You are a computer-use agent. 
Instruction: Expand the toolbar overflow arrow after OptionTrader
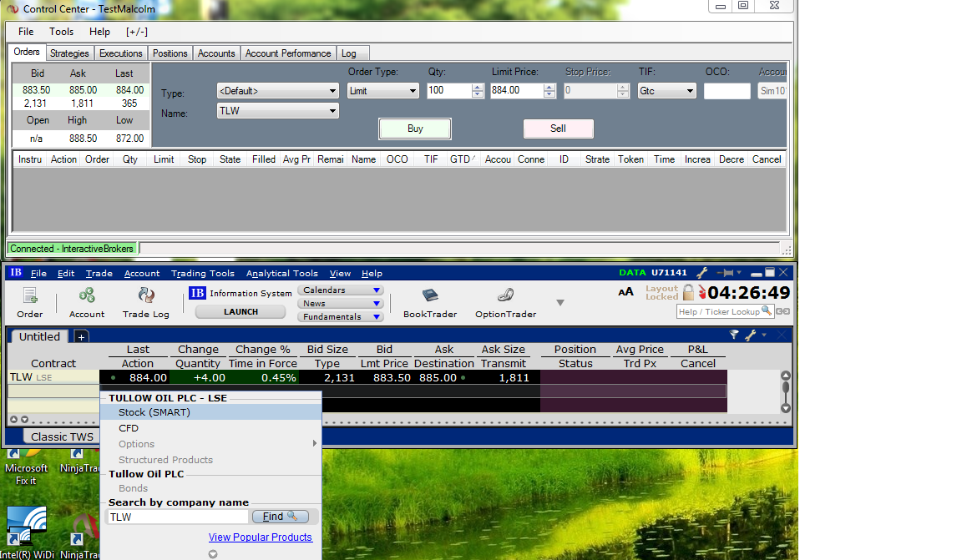560,302
